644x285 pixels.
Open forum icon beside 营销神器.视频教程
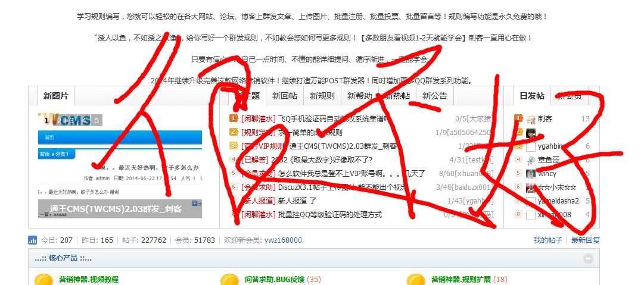click(x=43, y=280)
